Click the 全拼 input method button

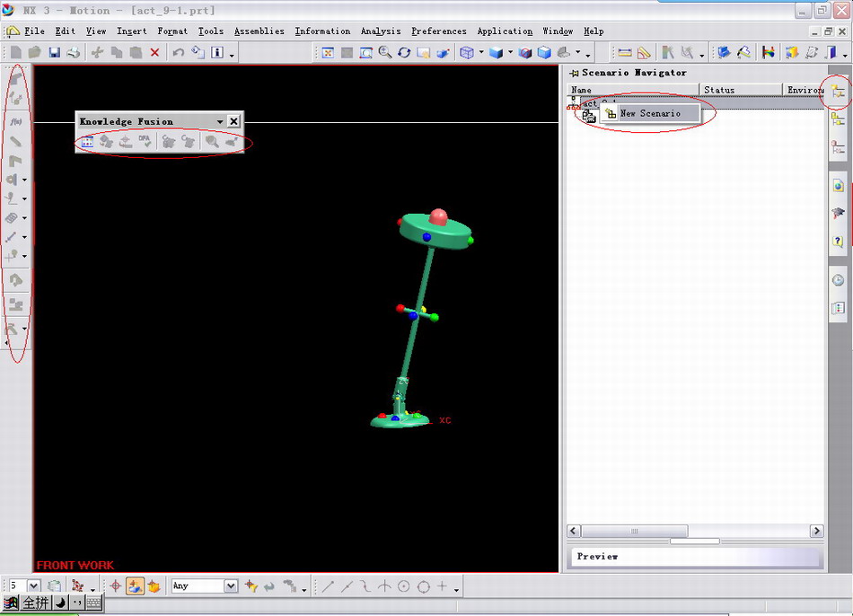[36, 603]
